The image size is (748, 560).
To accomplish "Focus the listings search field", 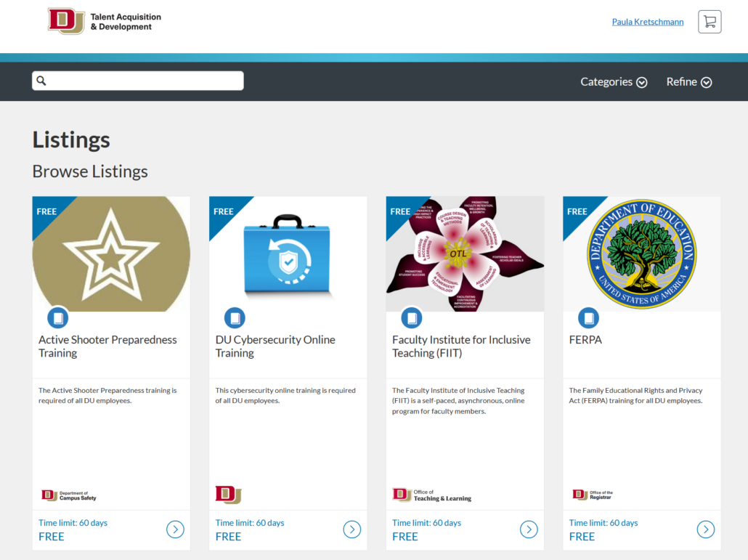I will pos(138,81).
